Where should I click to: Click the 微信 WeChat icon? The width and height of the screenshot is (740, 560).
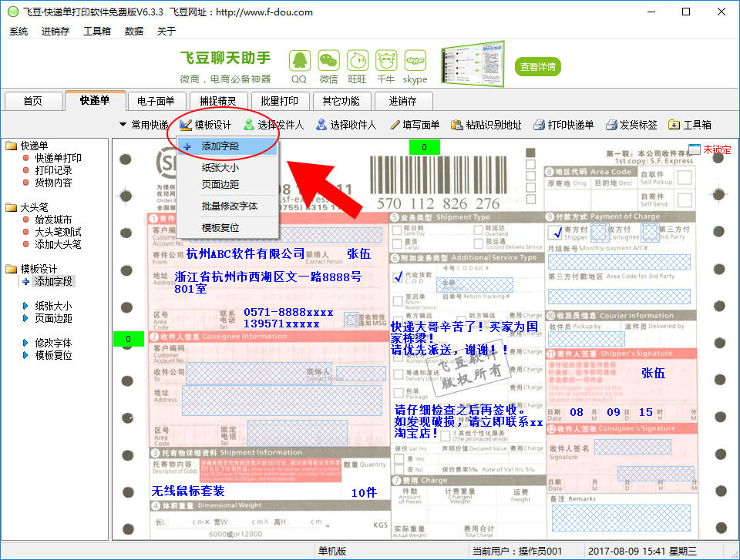click(328, 62)
